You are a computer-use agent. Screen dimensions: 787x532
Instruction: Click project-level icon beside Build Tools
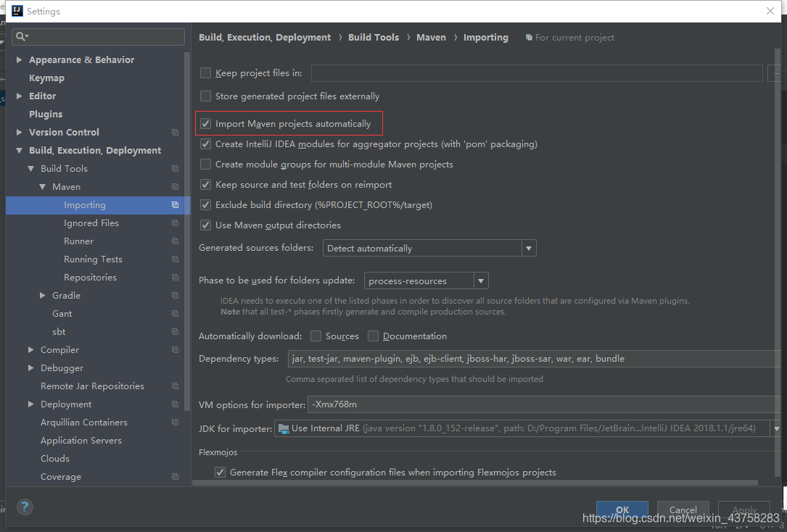coord(175,168)
